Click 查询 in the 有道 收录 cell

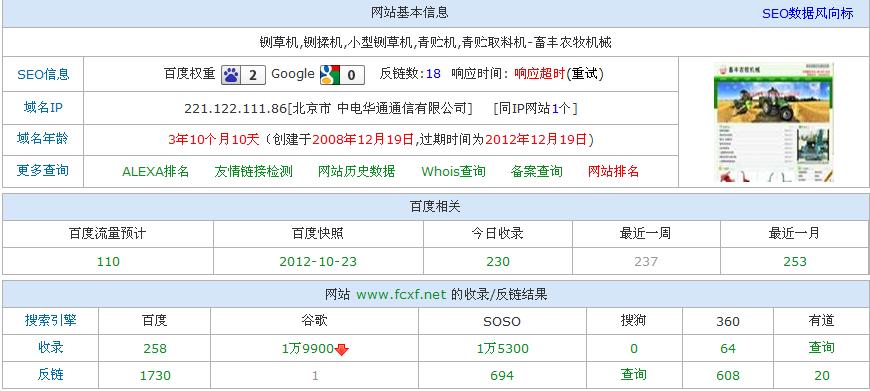point(821,348)
